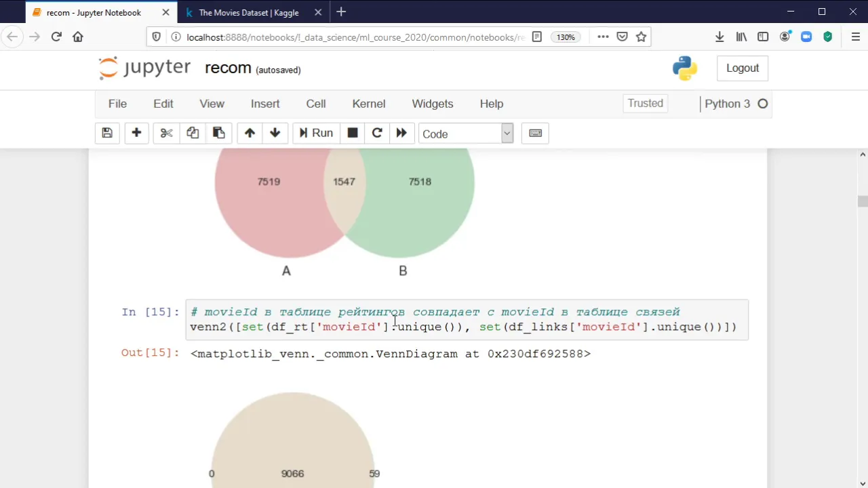Open the File menu
This screenshot has height=488, width=868.
click(117, 104)
